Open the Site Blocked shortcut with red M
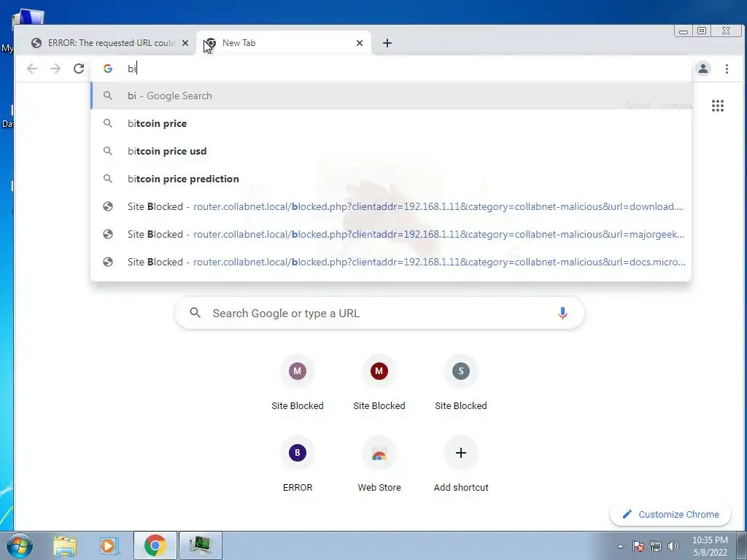Viewport: 747px width, 560px height. 379,384
